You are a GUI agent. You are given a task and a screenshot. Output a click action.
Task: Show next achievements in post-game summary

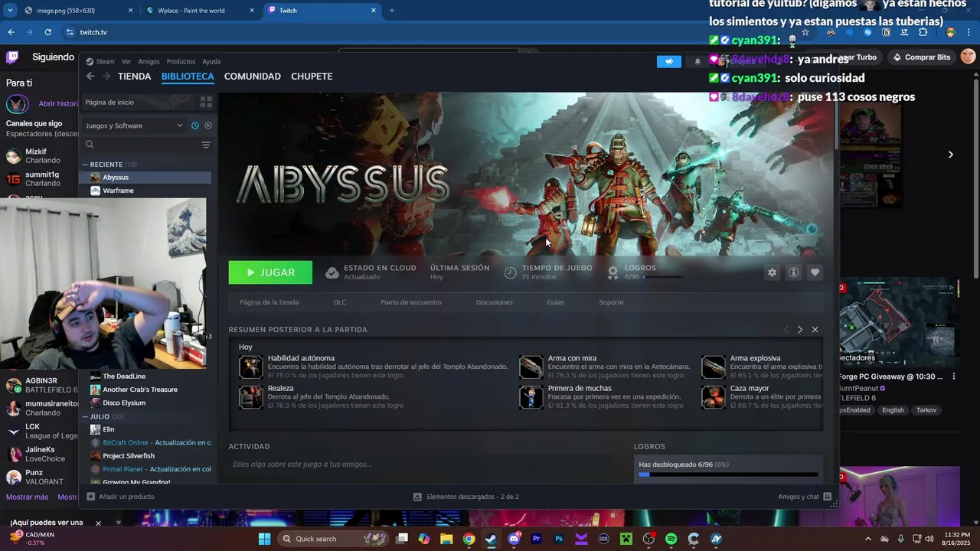click(x=800, y=330)
